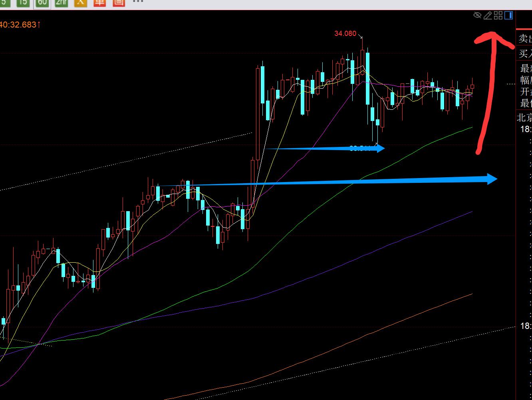The image size is (532, 400).
Task: Open the red 画 drawing tools icon
Action: (x=119, y=2)
